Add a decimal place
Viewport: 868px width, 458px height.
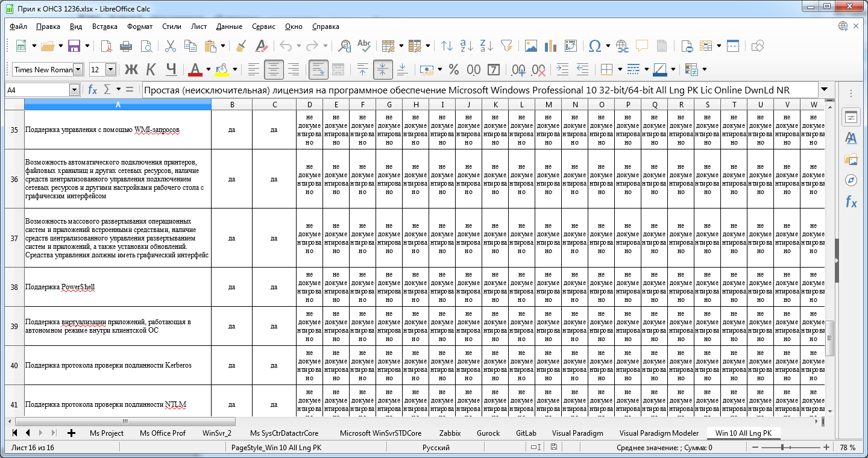(x=518, y=69)
